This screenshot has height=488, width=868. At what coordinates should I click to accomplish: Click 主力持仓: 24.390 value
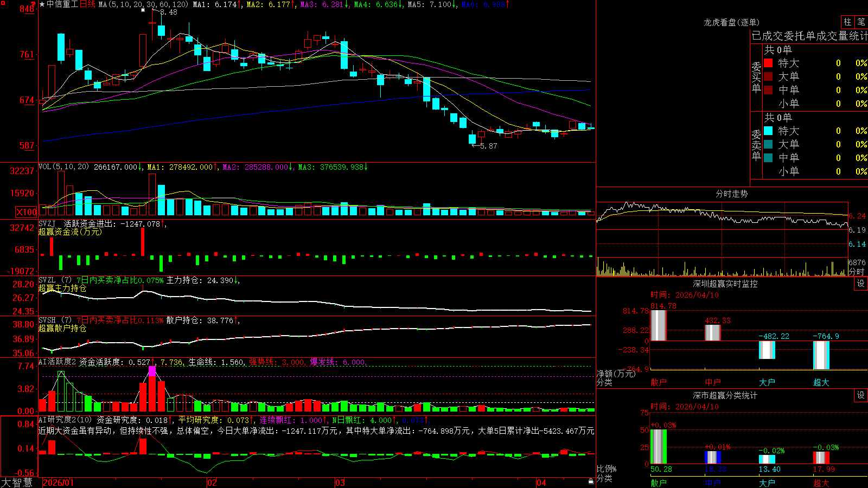tap(200, 280)
